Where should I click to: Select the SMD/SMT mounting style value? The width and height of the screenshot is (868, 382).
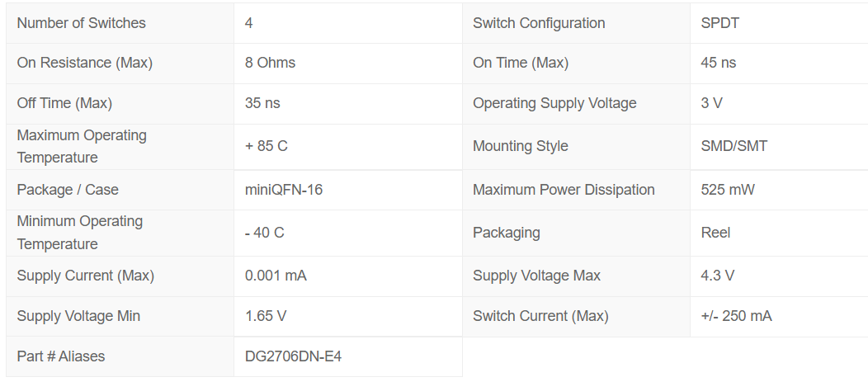734,147
